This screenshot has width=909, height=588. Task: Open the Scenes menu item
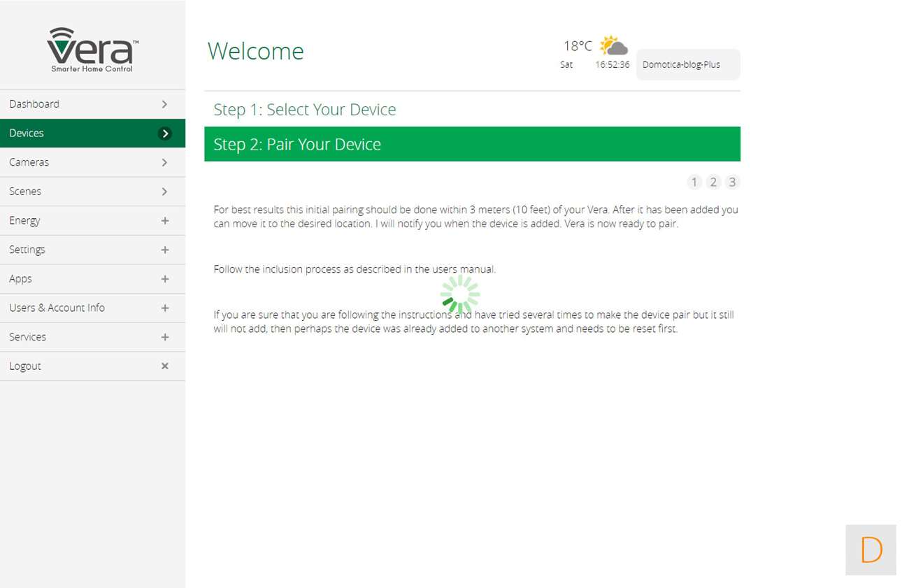25,192
